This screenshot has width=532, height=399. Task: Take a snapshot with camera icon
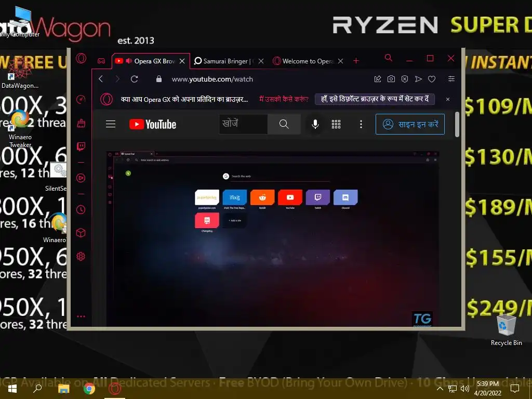391,79
